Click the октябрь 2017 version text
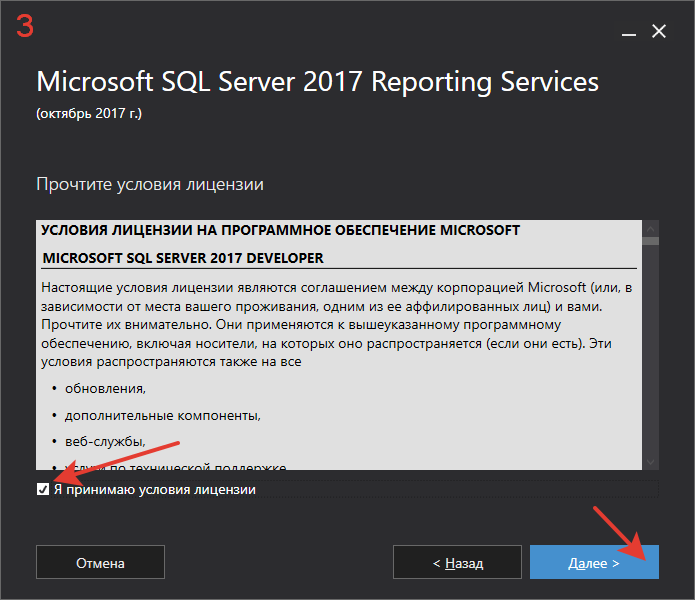695x600 pixels. point(89,113)
